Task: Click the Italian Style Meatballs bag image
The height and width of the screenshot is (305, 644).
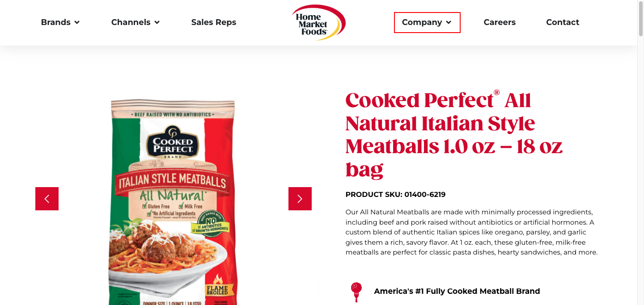Action: pyautogui.click(x=173, y=201)
